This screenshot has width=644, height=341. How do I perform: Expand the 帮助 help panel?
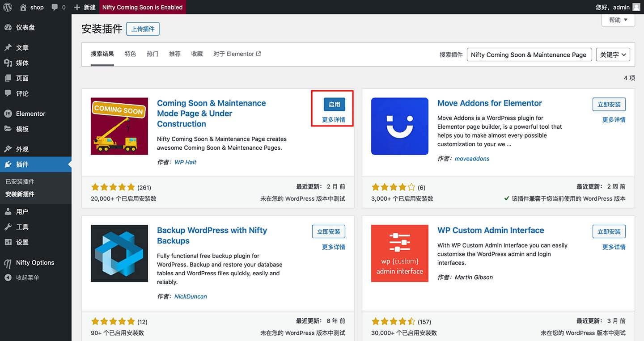pyautogui.click(x=618, y=20)
